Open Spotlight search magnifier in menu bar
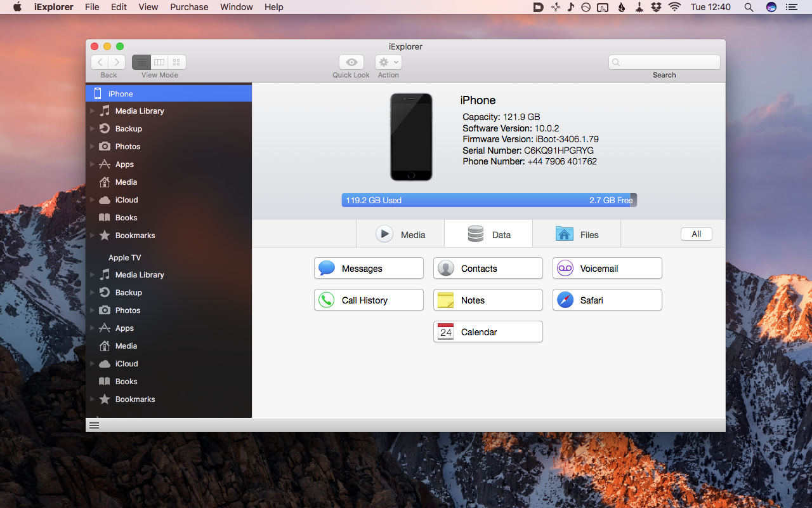The image size is (812, 508). [x=749, y=7]
